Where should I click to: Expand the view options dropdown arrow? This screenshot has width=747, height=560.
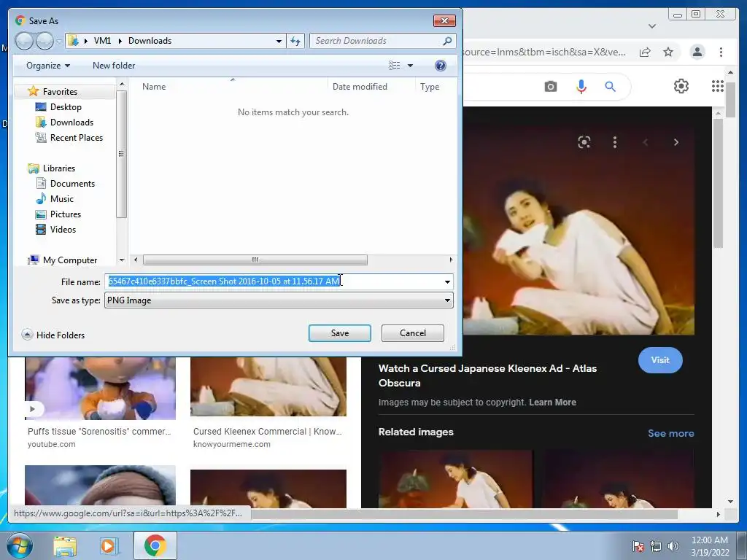(410, 66)
